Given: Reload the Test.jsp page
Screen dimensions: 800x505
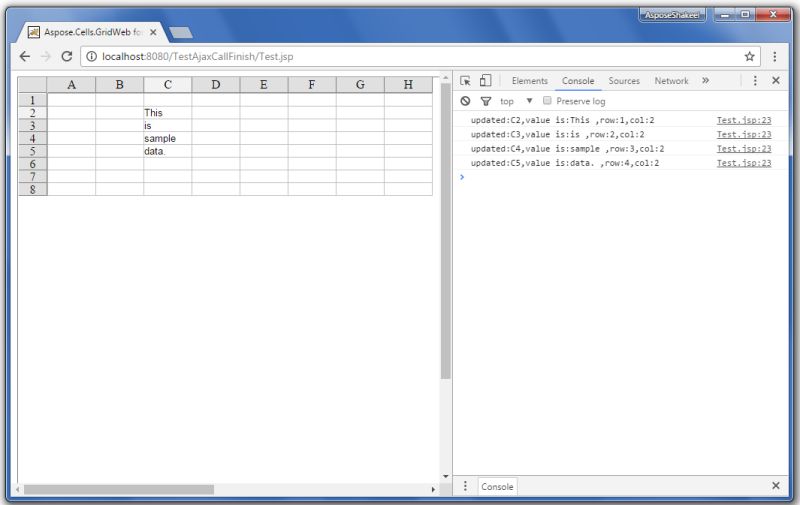Looking at the screenshot, I should (67, 57).
